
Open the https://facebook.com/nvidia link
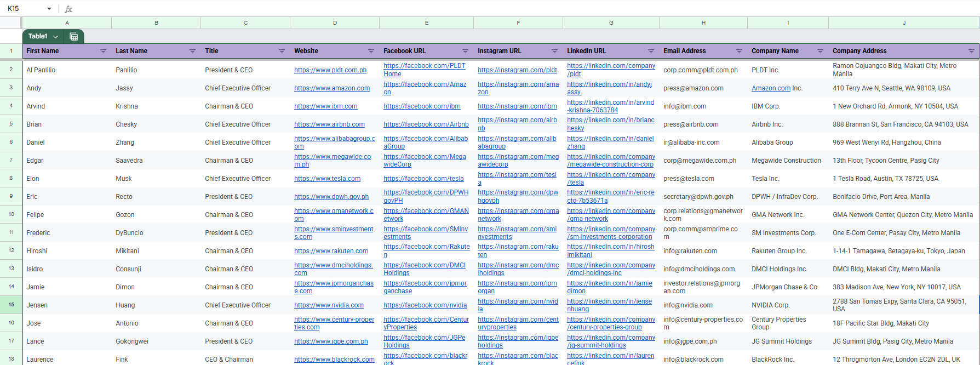(425, 305)
